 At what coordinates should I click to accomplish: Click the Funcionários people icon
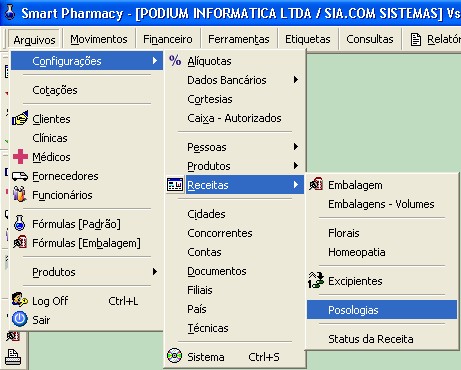(x=20, y=195)
